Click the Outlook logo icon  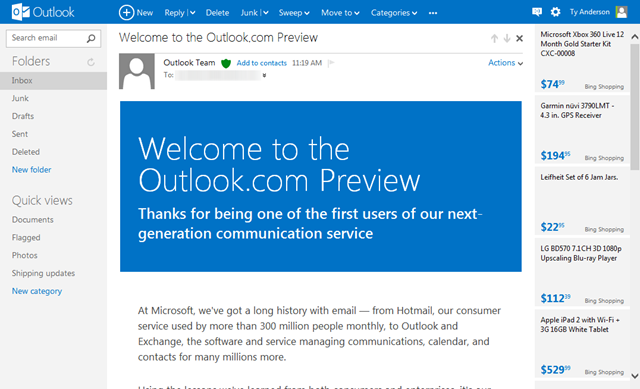pyautogui.click(x=20, y=12)
